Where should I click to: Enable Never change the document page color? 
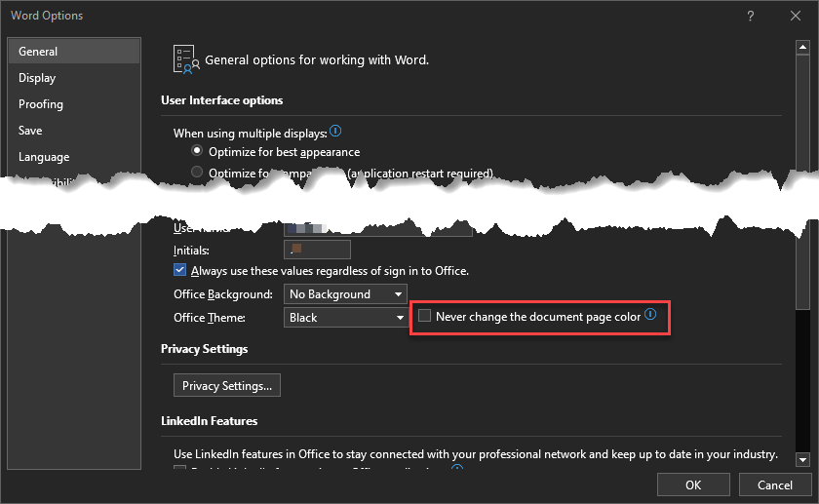[x=425, y=316]
